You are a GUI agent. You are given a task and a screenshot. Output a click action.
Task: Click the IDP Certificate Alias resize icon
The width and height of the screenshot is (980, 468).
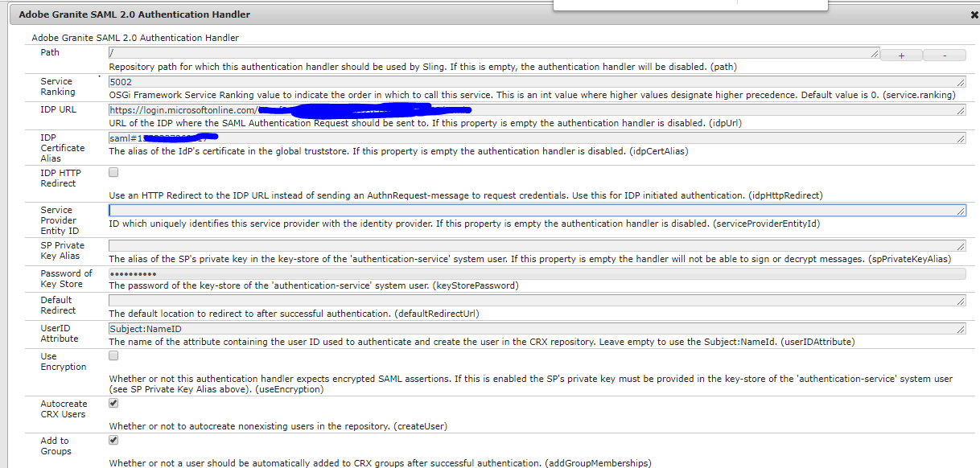click(x=960, y=138)
